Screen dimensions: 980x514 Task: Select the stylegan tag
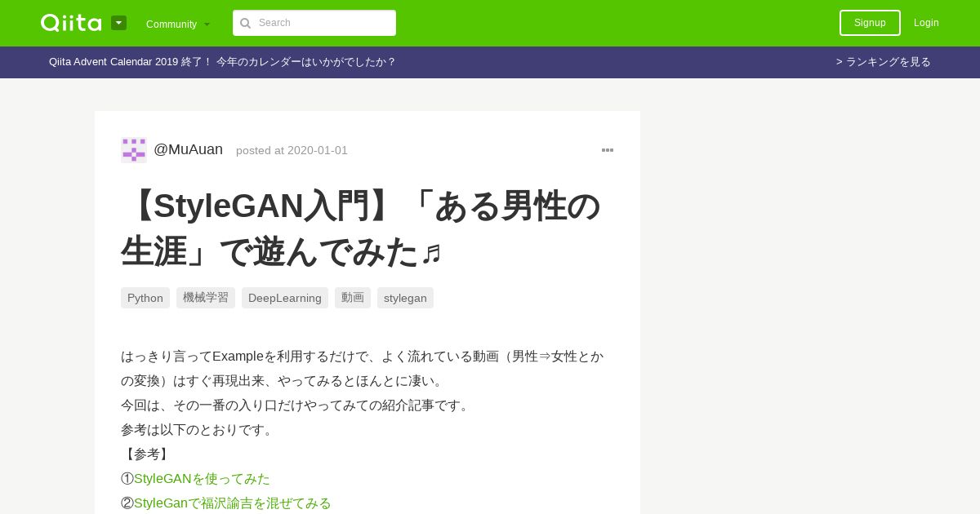coord(405,298)
